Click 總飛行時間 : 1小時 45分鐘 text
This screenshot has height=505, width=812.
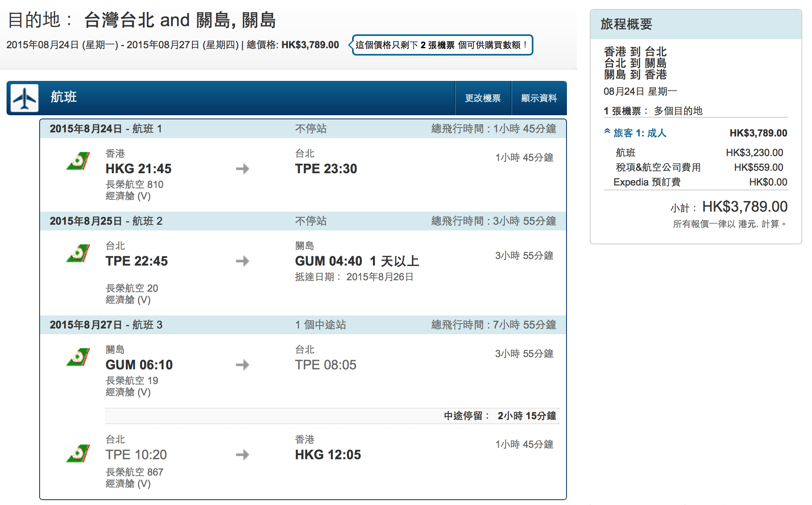494,129
